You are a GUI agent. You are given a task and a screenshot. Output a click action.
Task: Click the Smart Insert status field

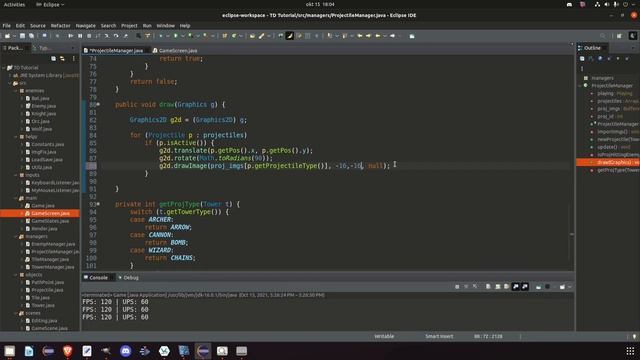[x=439, y=336]
